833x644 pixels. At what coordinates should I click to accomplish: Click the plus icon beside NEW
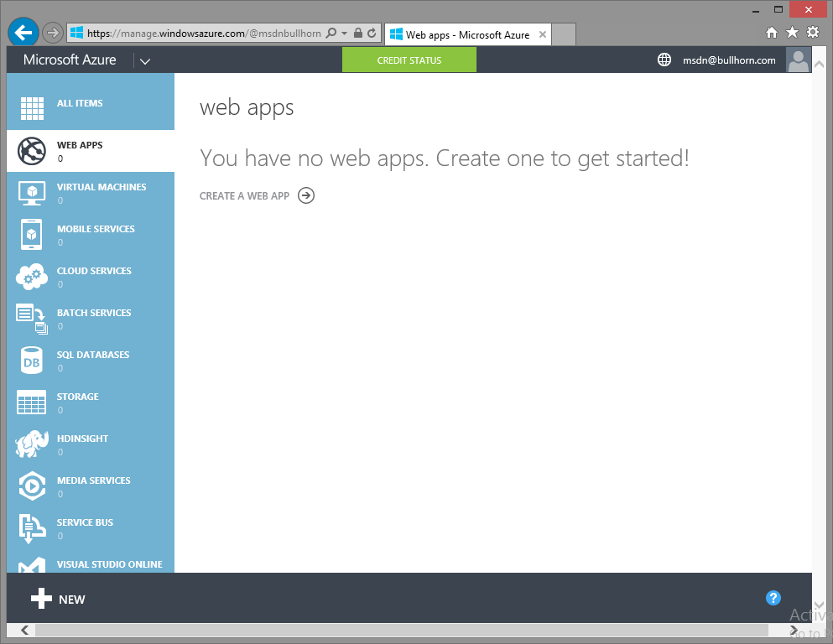(41, 599)
